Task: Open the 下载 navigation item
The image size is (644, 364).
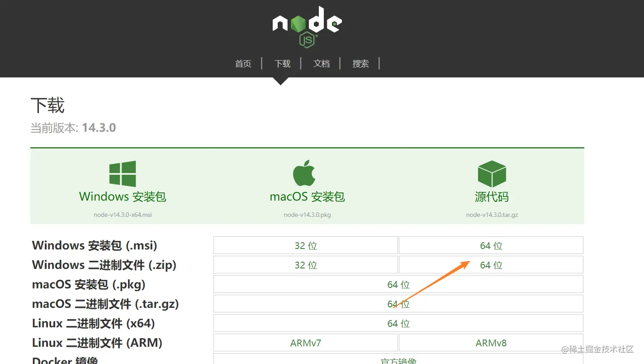Action: 282,64
